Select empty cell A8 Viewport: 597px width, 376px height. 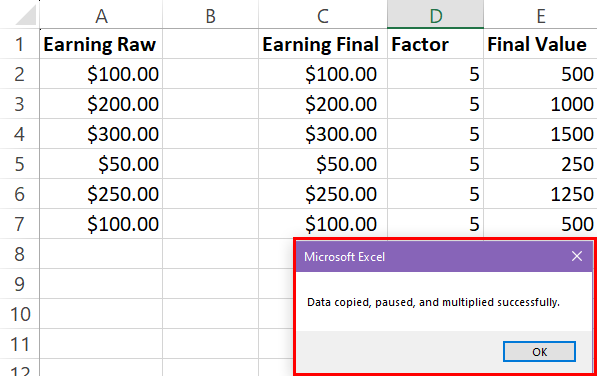(x=101, y=254)
